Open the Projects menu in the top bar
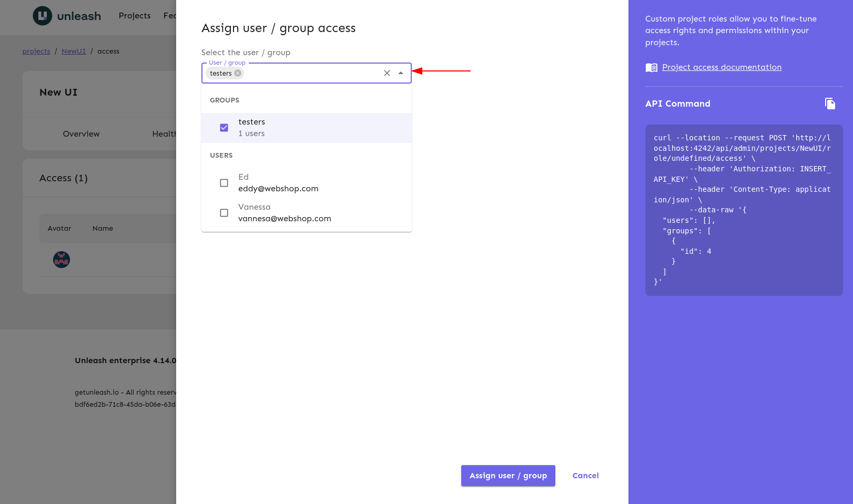 pos(135,16)
